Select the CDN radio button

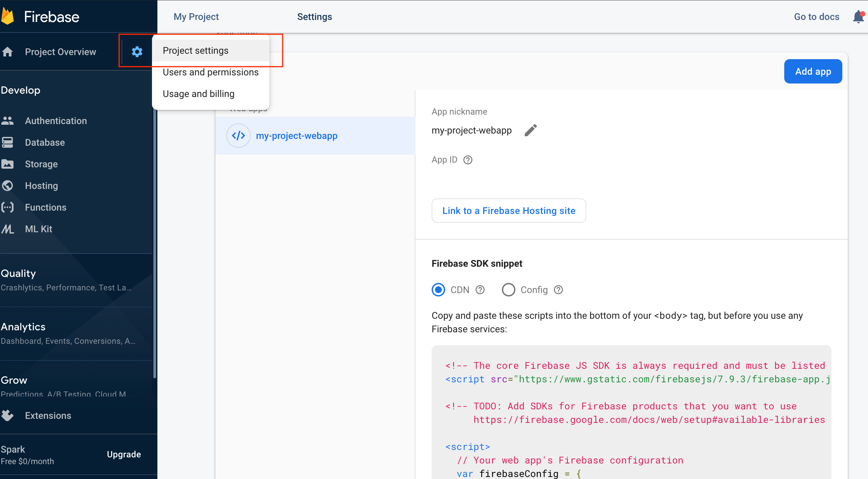tap(438, 290)
